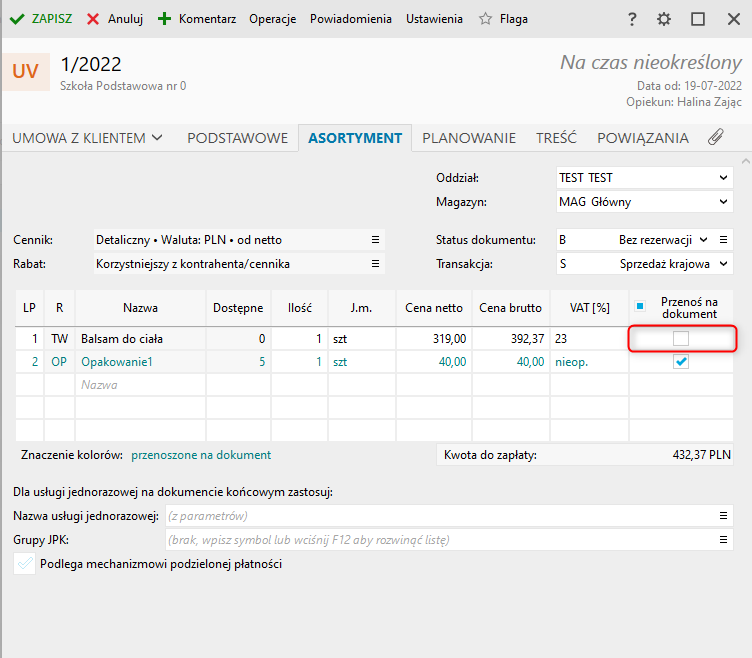Click the Dostępne 5 cell of Opakowanie1
The height and width of the screenshot is (658, 752).
coord(238,362)
